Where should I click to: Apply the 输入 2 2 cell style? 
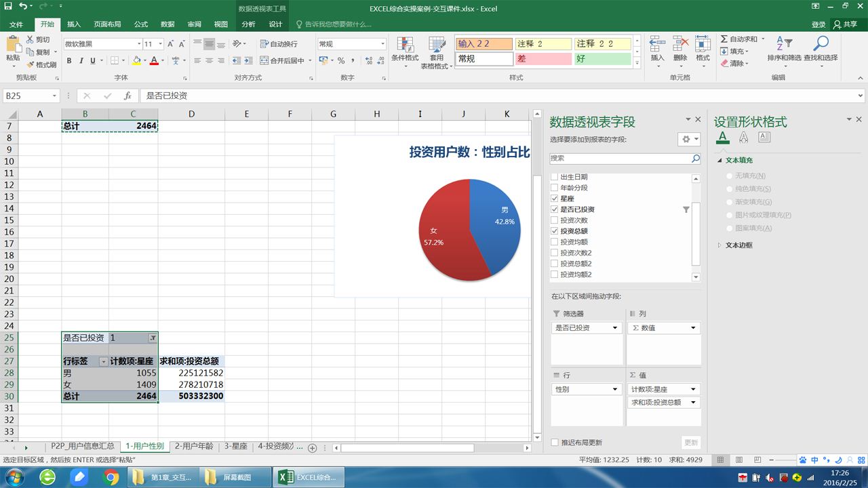click(x=484, y=43)
